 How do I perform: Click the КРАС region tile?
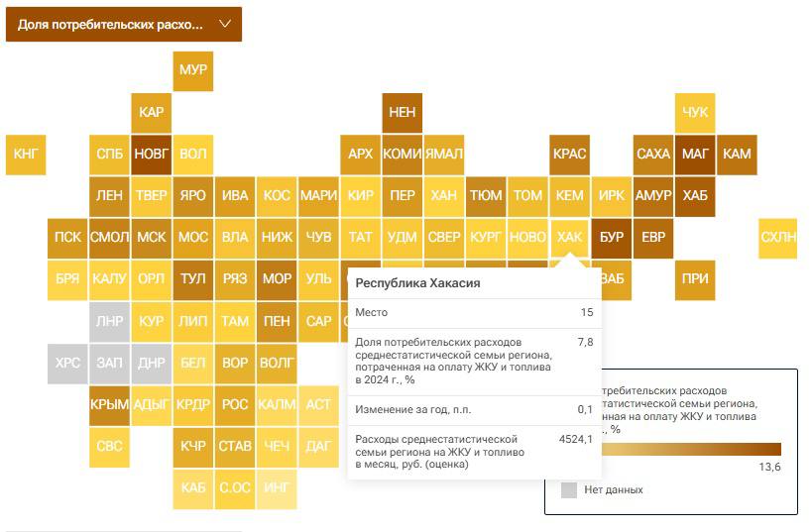coord(570,156)
